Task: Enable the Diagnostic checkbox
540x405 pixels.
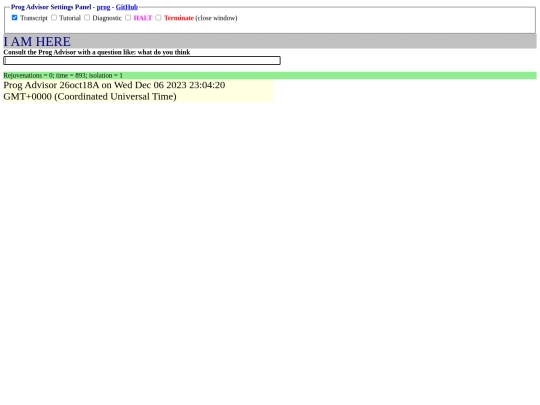Action: click(87, 18)
